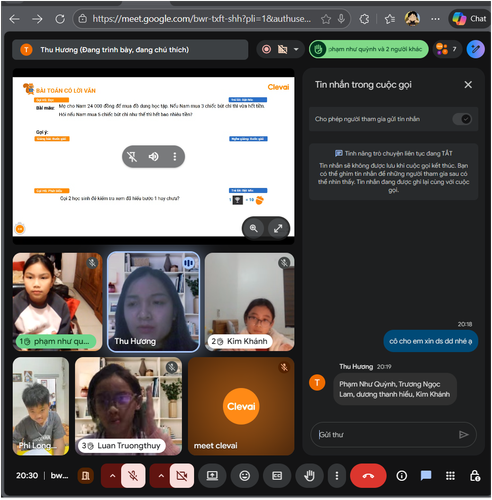
Task: Expand audio settings chevron
Action: point(112,476)
